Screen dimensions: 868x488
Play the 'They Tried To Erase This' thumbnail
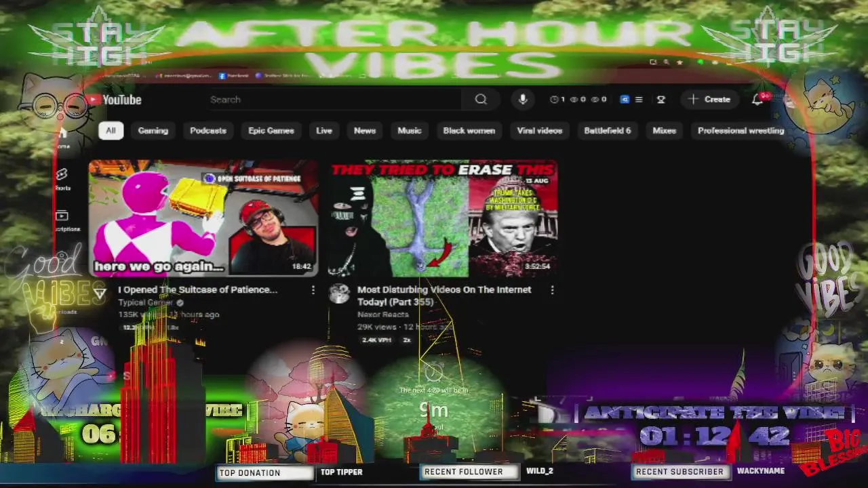point(443,219)
